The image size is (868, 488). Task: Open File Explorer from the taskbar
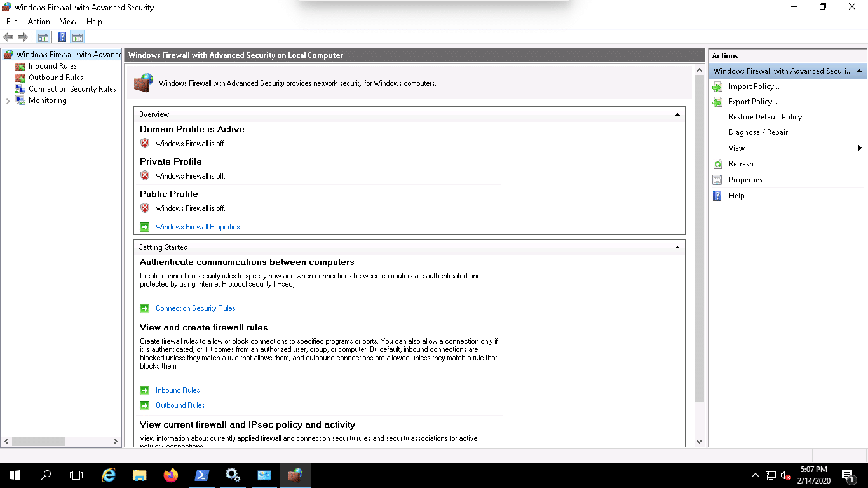(140, 475)
